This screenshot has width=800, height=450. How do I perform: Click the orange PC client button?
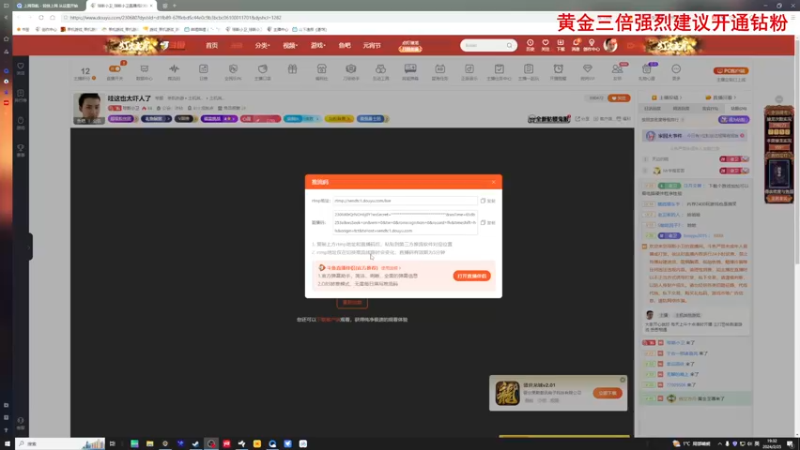[731, 71]
